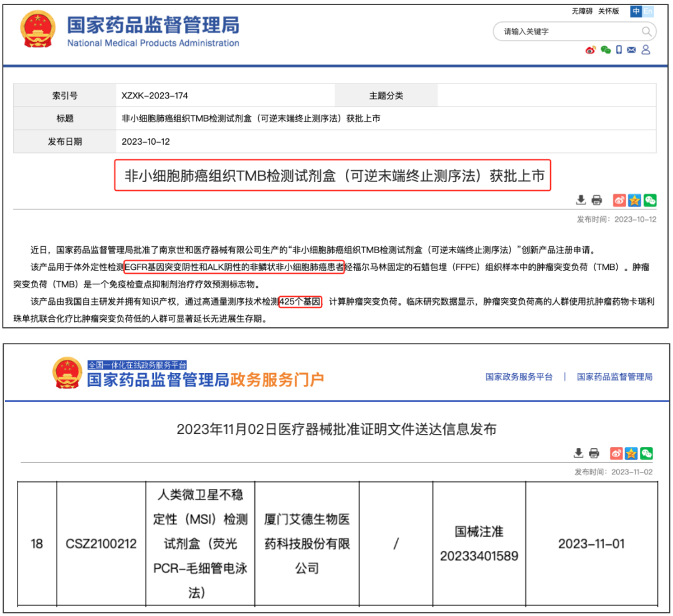Click the 425个基因 phrase in the article
The width and height of the screenshot is (673, 616).
300,302
